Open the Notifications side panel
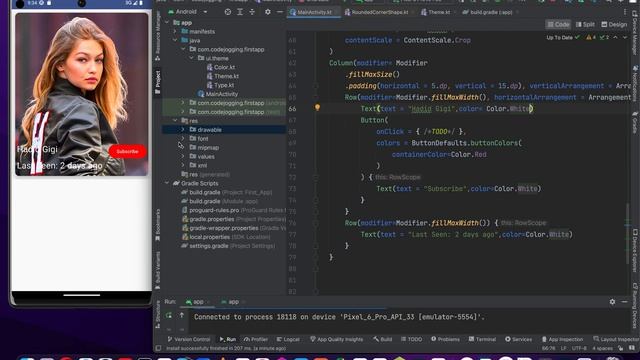The width and height of the screenshot is (640, 360). pyautogui.click(x=635, y=84)
